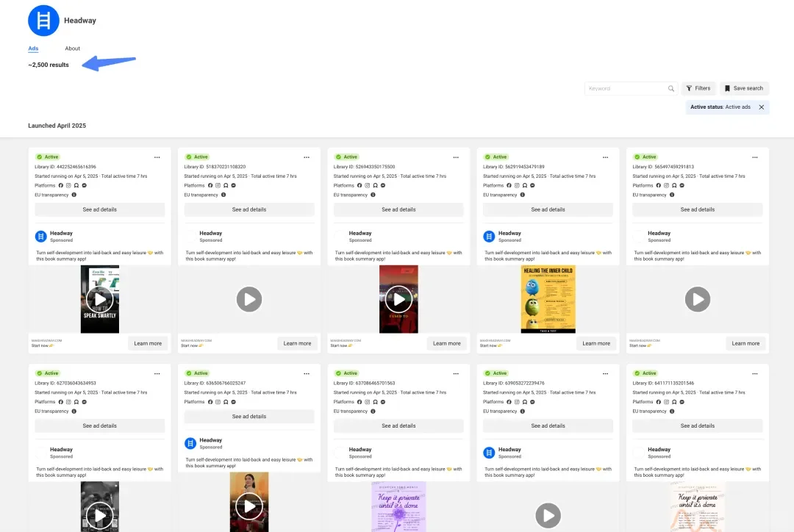
Task: Play video in ad 526943350175500
Action: coord(398,300)
